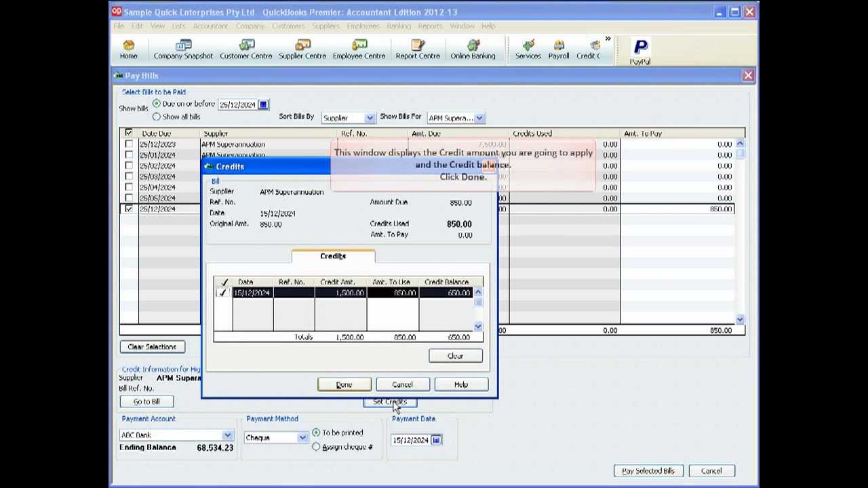
Task: Click the bills list scroll-up arrow
Action: click(739, 143)
